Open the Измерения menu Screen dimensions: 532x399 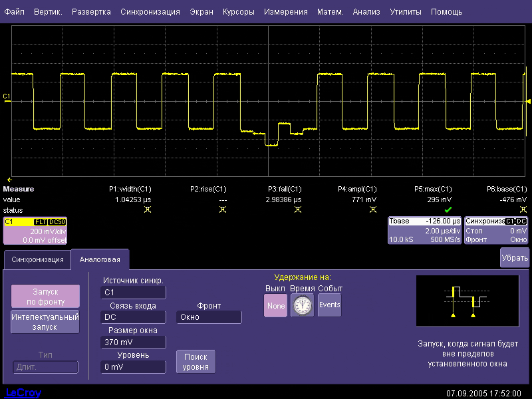pyautogui.click(x=285, y=12)
